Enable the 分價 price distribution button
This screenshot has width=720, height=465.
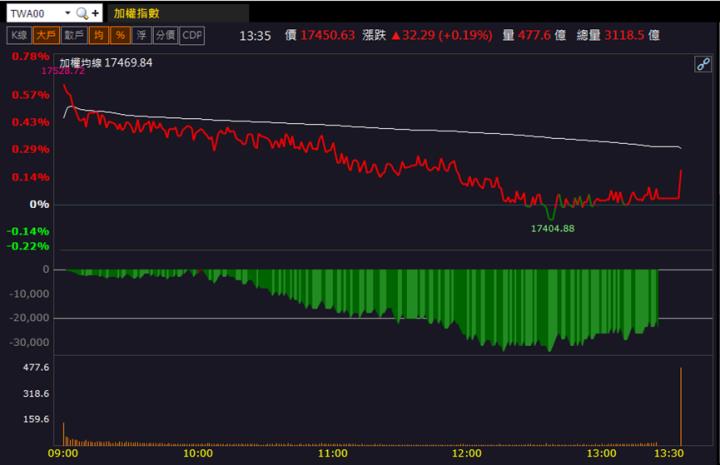(165, 35)
